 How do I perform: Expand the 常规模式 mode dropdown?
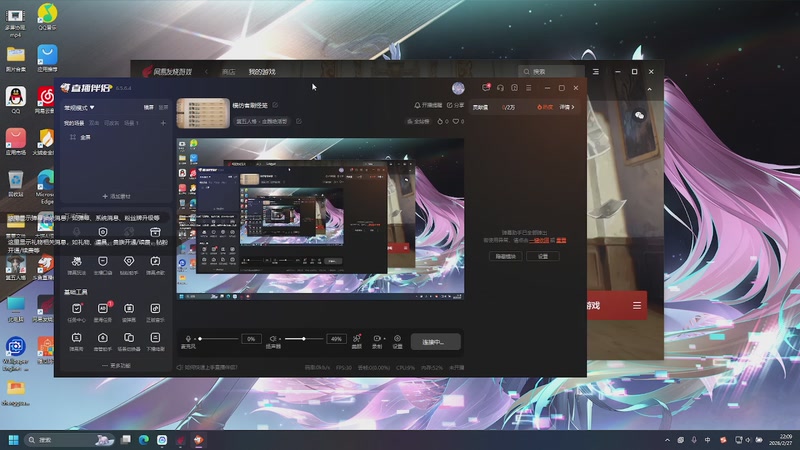(x=79, y=108)
